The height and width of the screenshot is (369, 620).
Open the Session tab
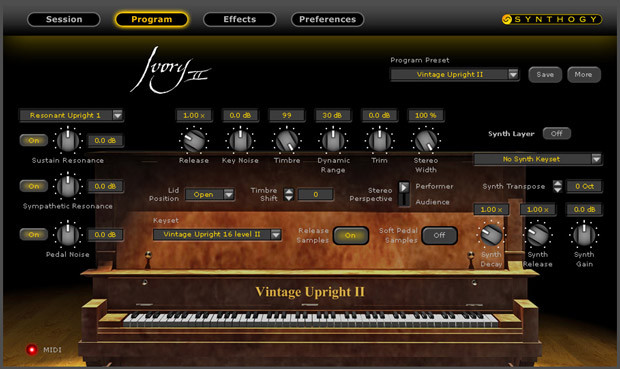point(64,19)
